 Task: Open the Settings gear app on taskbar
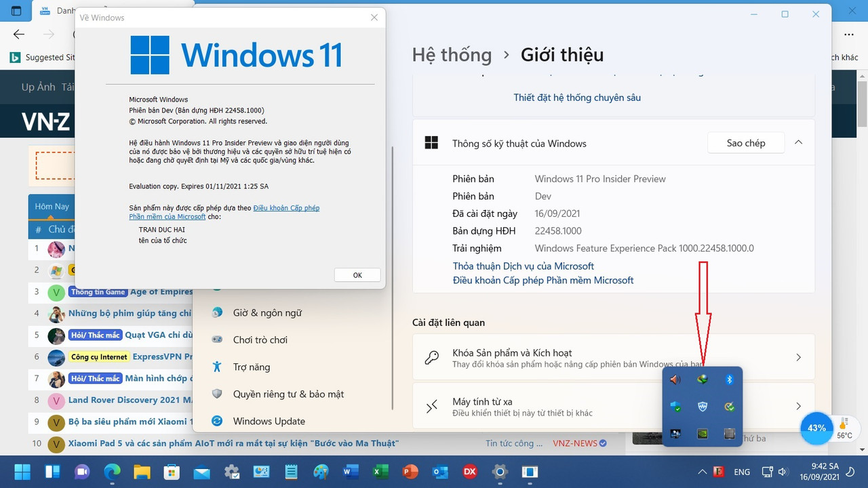500,472
